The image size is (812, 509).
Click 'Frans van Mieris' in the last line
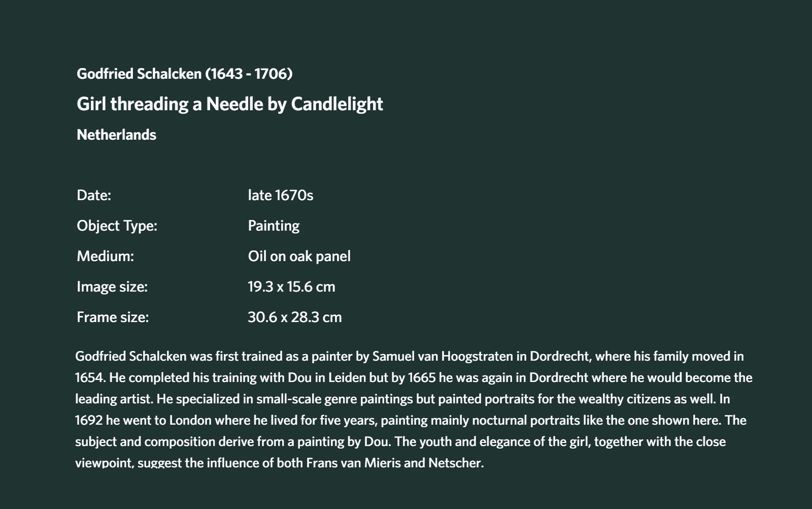click(x=358, y=463)
